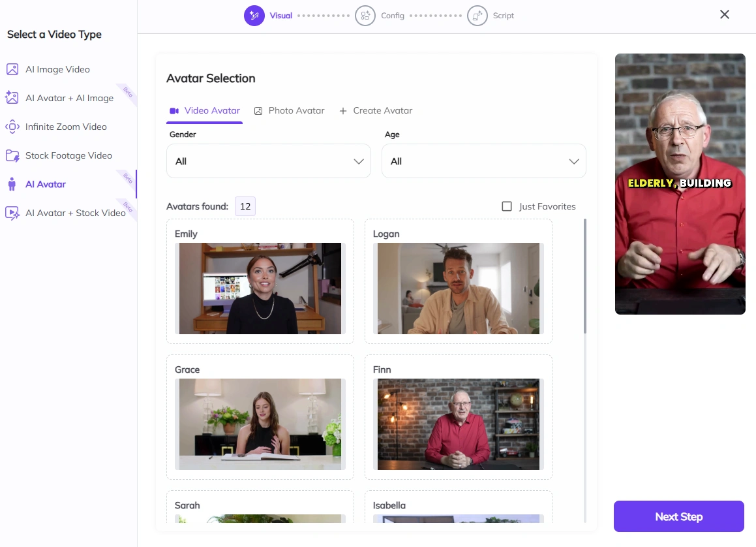The width and height of the screenshot is (756, 547).
Task: Click the Age dropdown chevron arrow
Action: pyautogui.click(x=574, y=161)
